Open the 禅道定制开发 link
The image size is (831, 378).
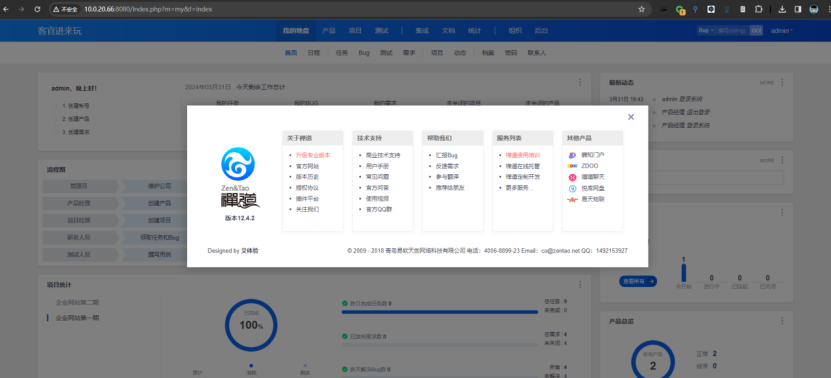tap(523, 177)
